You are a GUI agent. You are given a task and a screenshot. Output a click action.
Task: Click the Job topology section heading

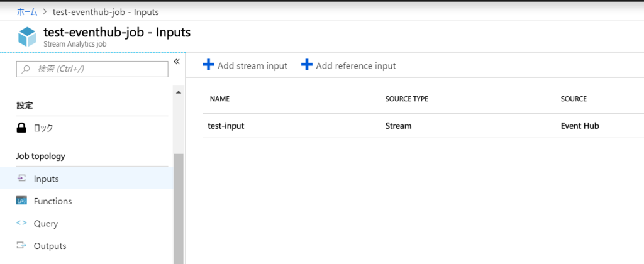tap(41, 156)
